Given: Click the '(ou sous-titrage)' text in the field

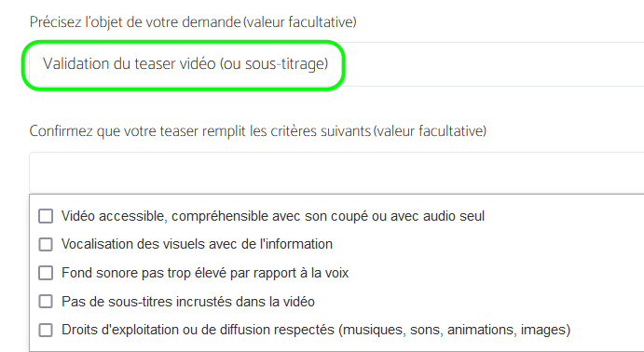Looking at the screenshot, I should click(274, 64).
